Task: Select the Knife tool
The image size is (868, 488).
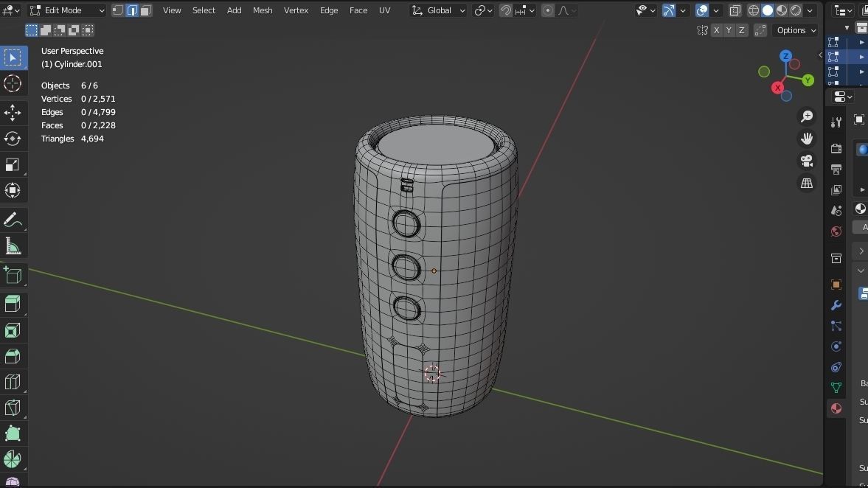Action: tap(13, 408)
